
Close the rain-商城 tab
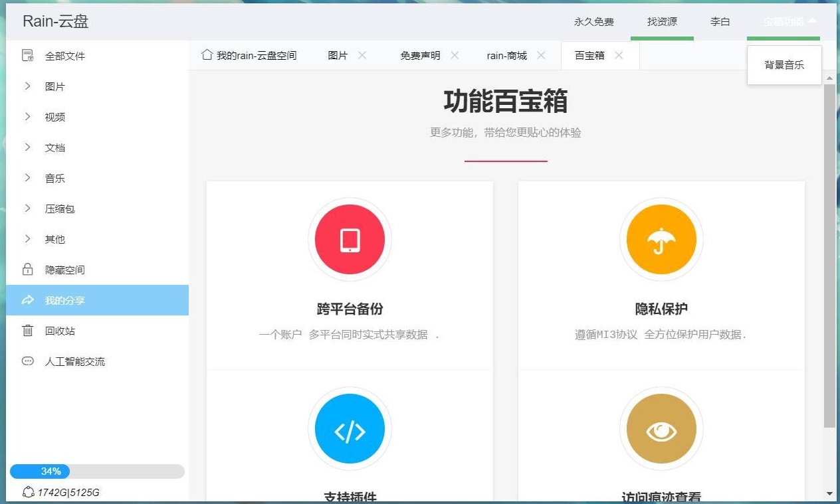tap(541, 56)
